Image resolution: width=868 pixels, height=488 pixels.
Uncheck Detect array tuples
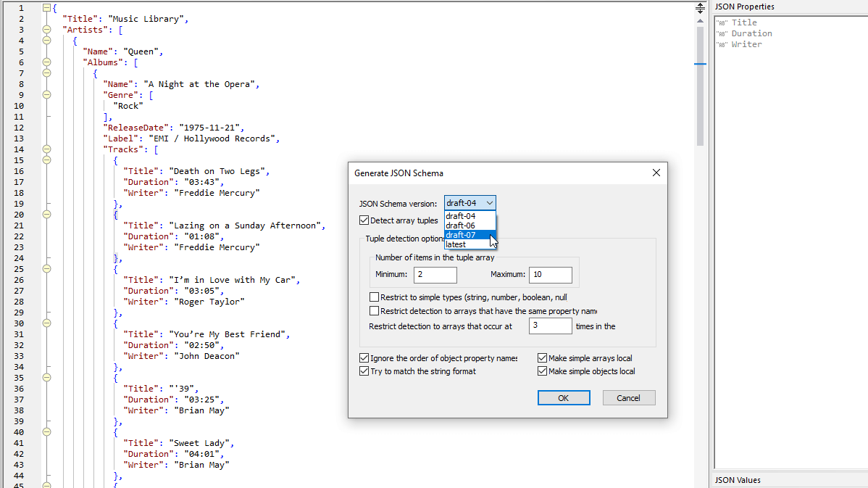click(364, 220)
